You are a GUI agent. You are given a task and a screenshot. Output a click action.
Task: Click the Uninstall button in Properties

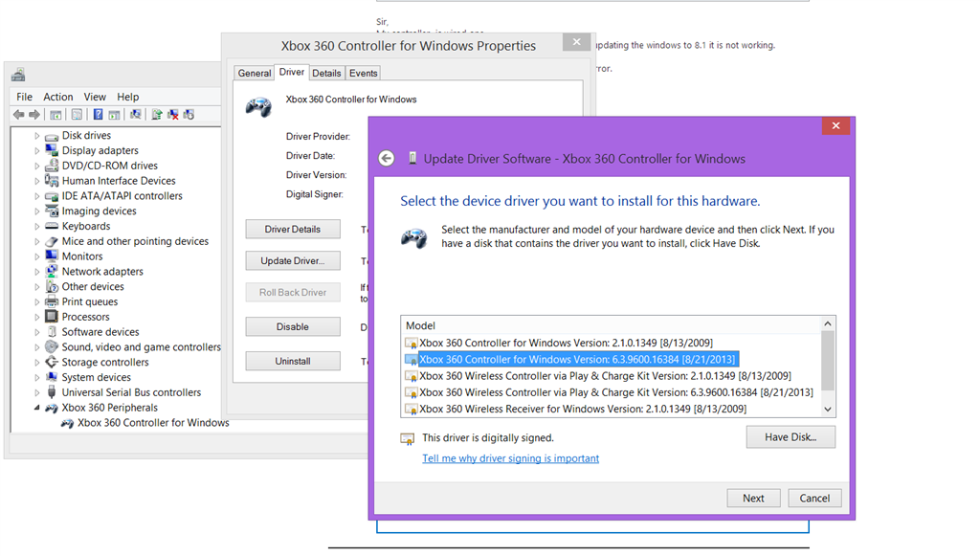293,361
